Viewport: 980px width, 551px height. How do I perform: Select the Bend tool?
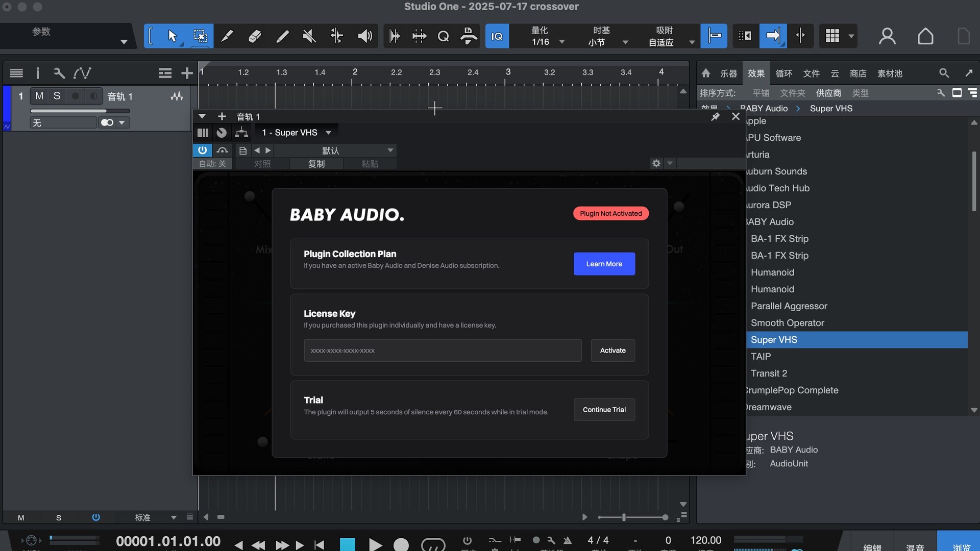pos(337,36)
